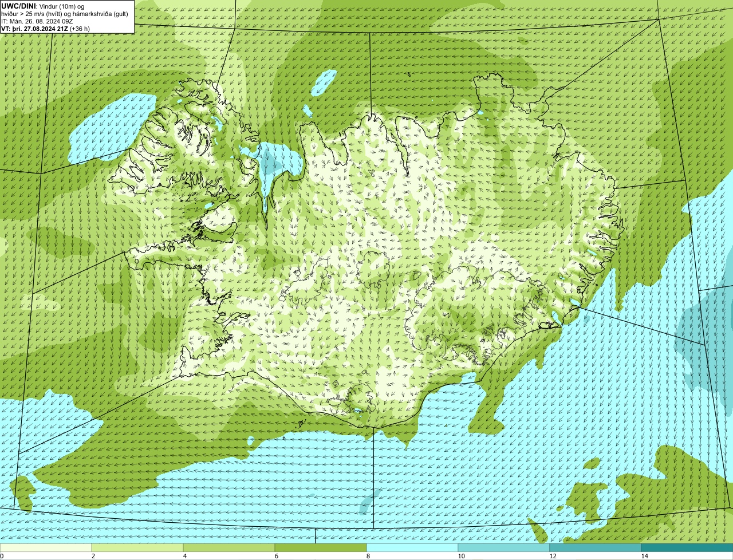
Task: Click the legend scale label "14"
Action: coord(644,556)
